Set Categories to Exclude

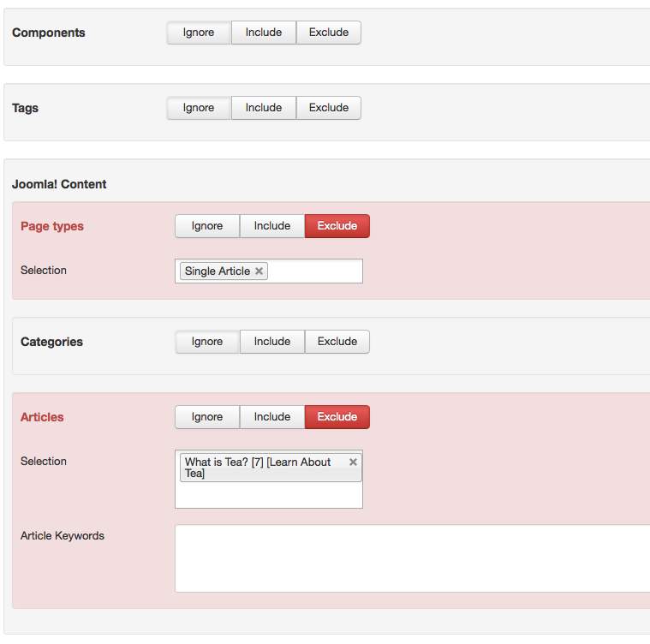pyautogui.click(x=337, y=342)
